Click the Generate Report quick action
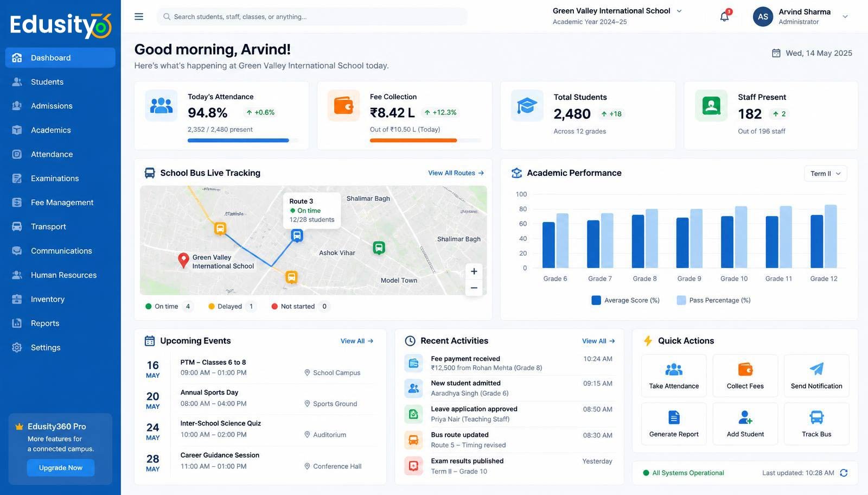868x495 pixels. click(674, 424)
